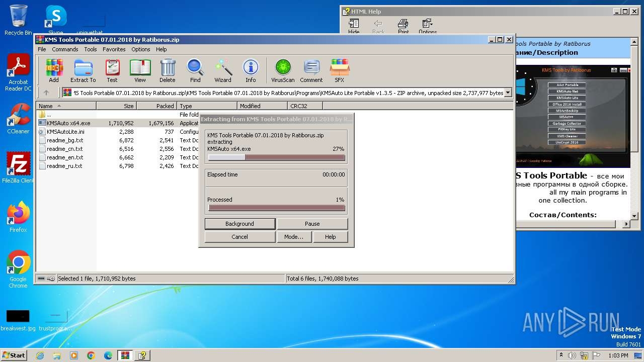Click KMS Tools screenshot in HTML Help
Screen dimensions: 644x362
tap(573, 116)
